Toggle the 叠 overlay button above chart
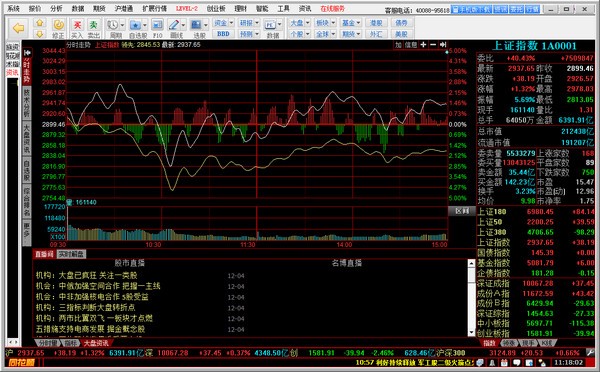The image size is (600, 372). 398,45
